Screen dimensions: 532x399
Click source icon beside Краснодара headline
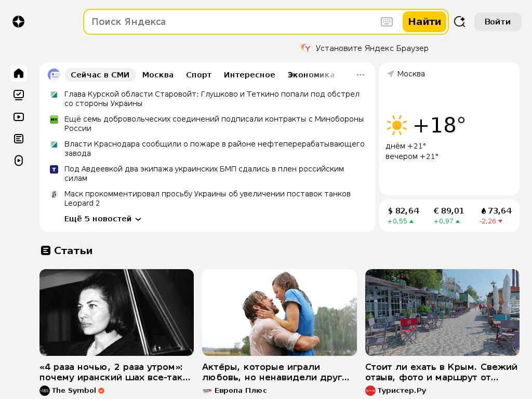click(x=54, y=144)
